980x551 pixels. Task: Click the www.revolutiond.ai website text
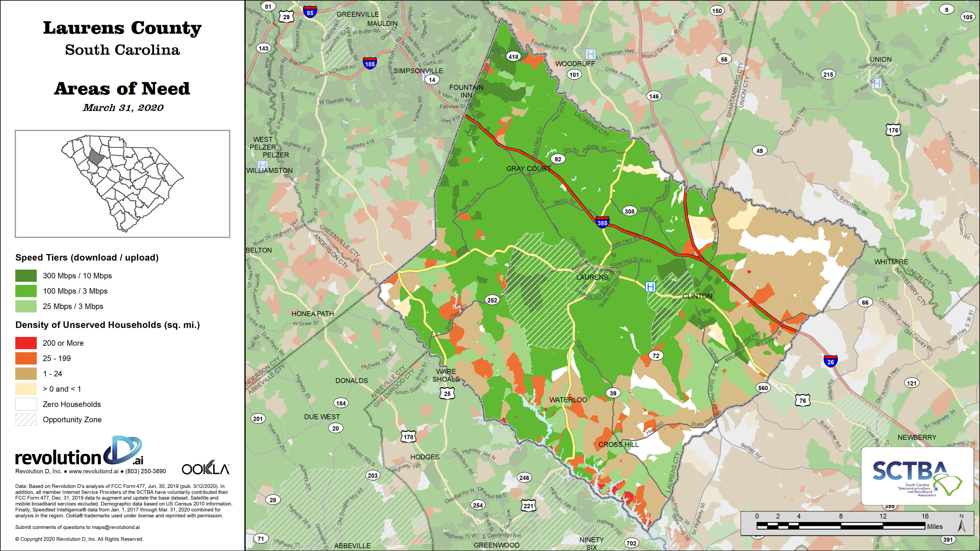coord(94,471)
